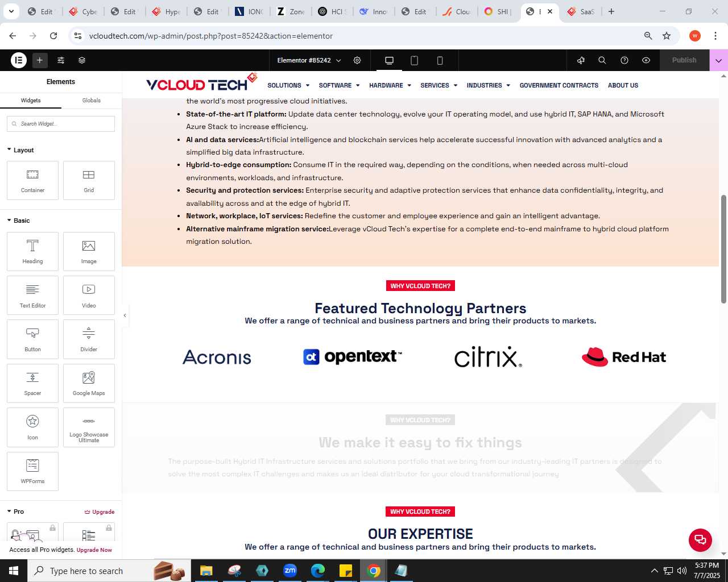
Task: Click the Upgrade link beside Pro
Action: pos(100,512)
